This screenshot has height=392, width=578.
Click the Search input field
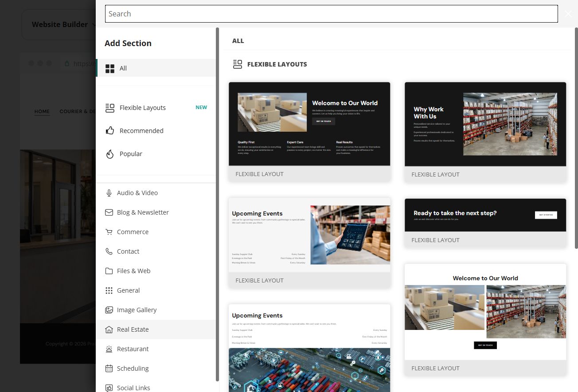(331, 14)
